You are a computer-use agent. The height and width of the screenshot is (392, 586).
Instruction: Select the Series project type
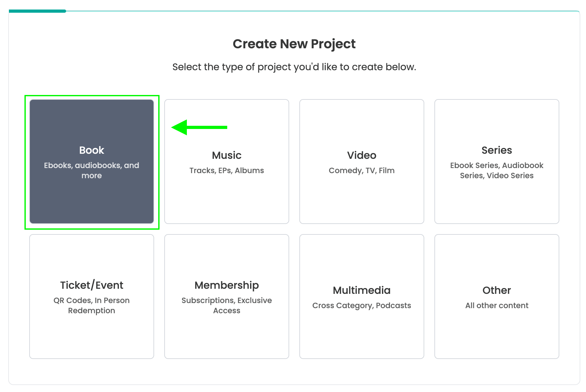point(497,160)
